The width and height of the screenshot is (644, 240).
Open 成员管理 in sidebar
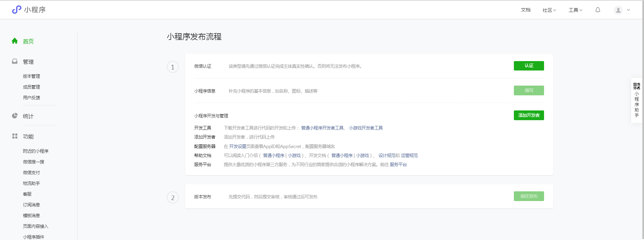pos(32,87)
